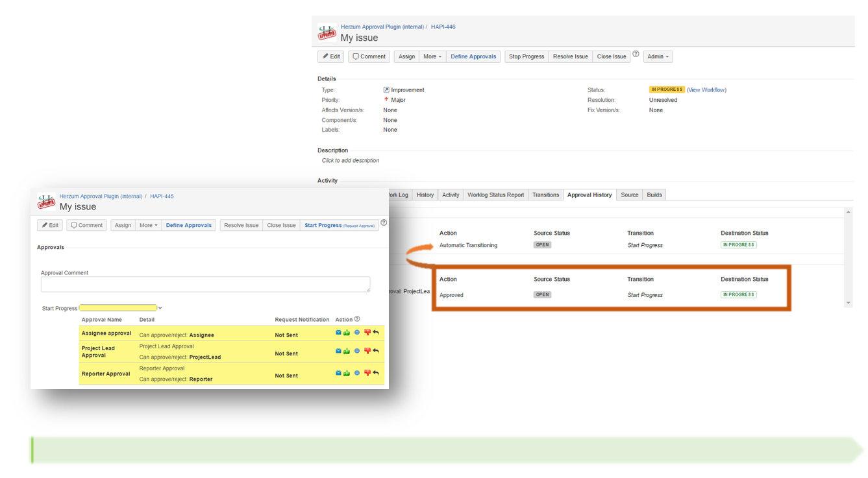This screenshot has height=478, width=868.
Task: Reset Project Lead Approval with back arrow
Action: click(x=376, y=351)
